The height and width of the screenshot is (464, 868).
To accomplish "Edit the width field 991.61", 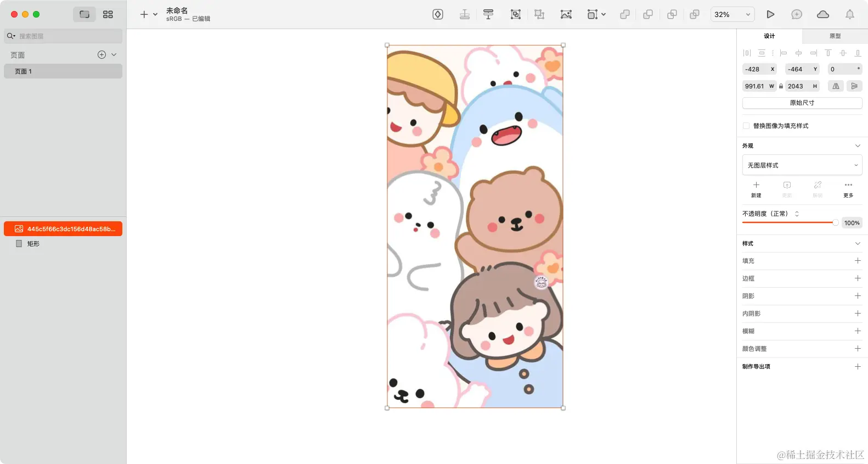I will click(759, 86).
